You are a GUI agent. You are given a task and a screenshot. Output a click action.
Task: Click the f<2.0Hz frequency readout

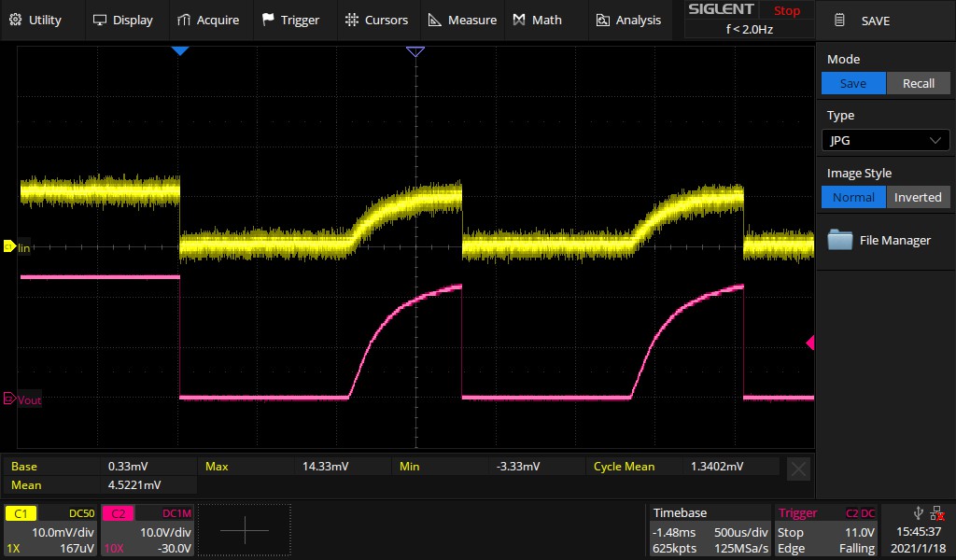click(x=750, y=29)
